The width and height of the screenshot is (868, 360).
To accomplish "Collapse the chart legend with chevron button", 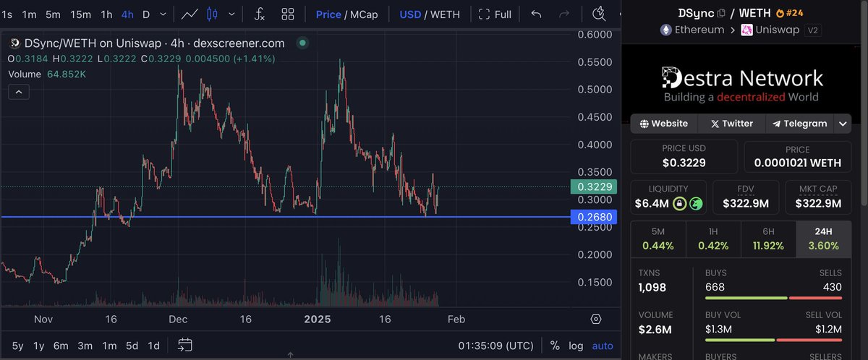I will point(19,91).
